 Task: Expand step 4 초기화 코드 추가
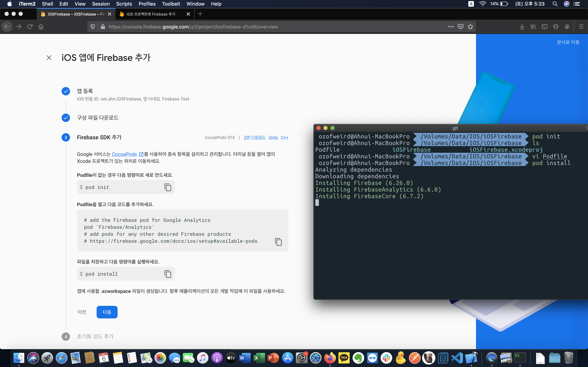95,336
